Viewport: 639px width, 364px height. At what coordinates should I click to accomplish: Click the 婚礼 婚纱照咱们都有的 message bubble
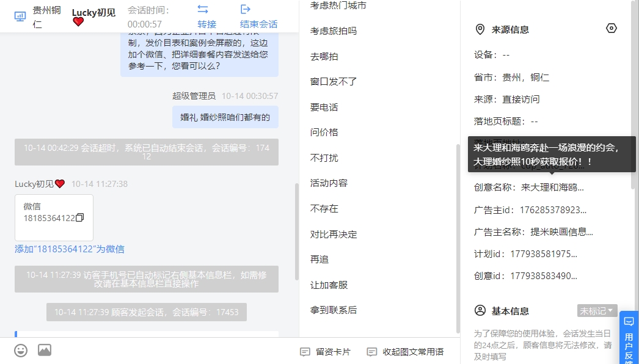point(225,117)
